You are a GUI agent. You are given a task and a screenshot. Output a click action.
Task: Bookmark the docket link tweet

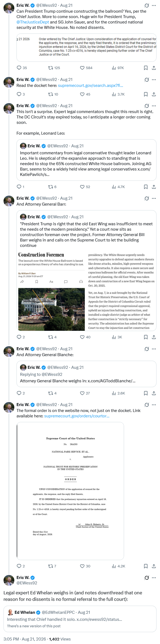(x=146, y=94)
